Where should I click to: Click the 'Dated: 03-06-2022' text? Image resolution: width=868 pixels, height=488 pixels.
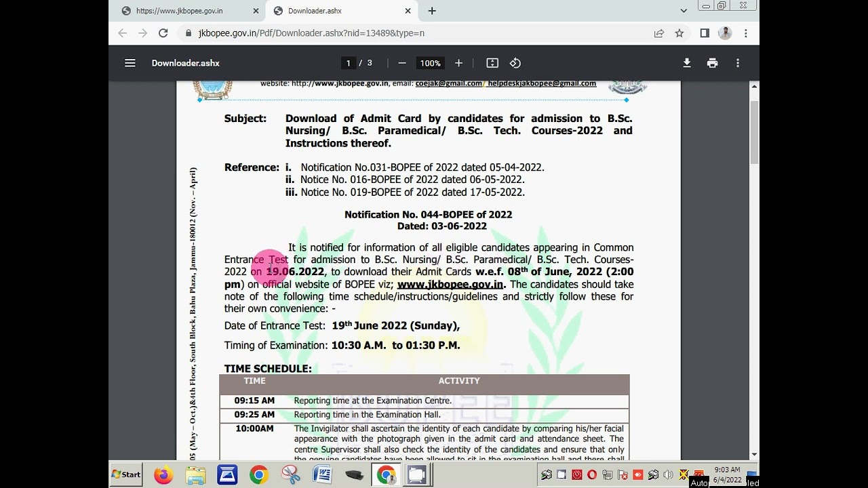tap(442, 226)
